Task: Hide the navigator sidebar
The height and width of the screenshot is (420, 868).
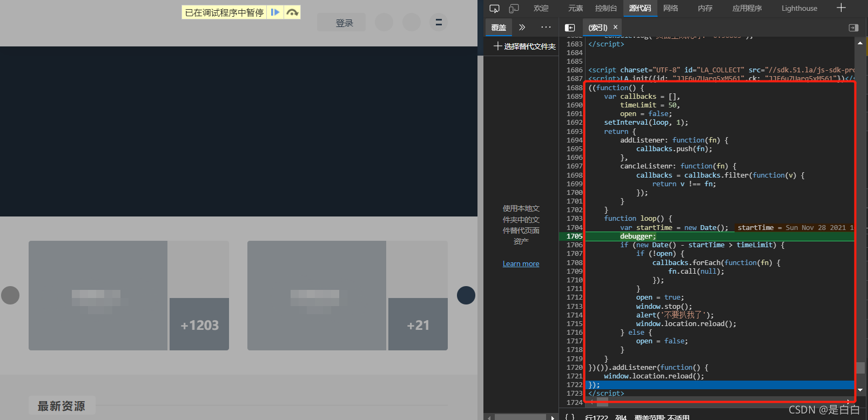Action: (570, 28)
